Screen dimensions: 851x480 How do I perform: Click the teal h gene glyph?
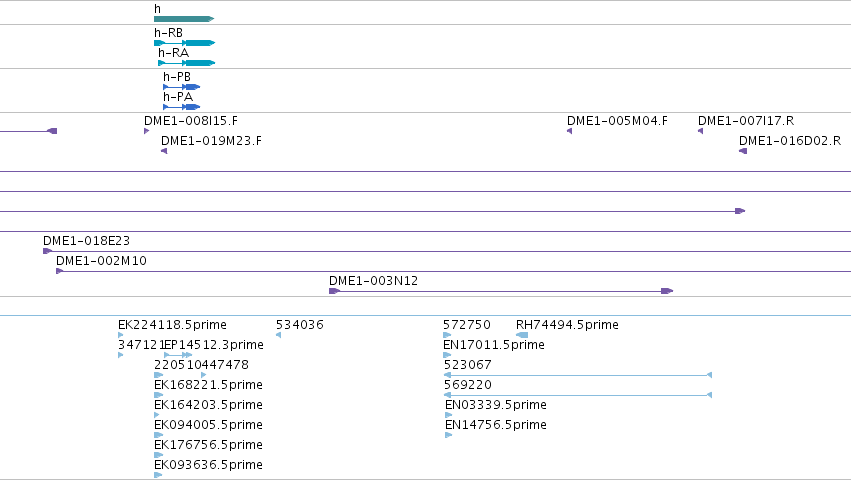coord(184,19)
